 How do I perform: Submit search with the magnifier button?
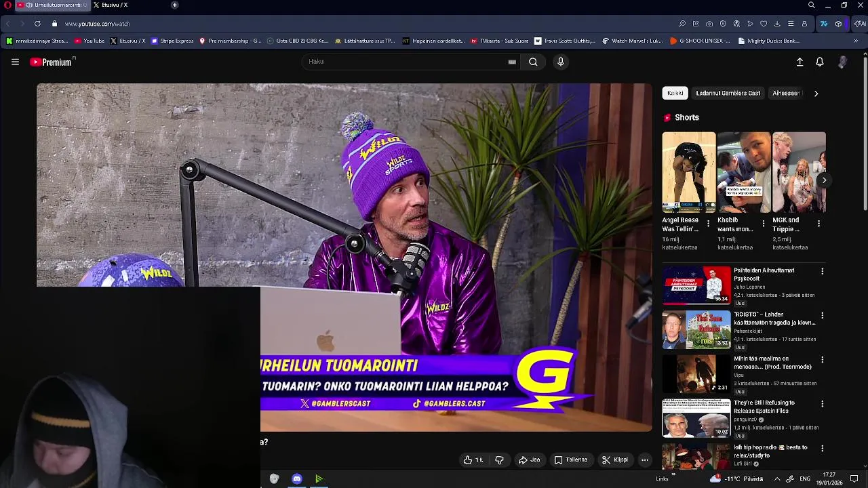pos(533,62)
